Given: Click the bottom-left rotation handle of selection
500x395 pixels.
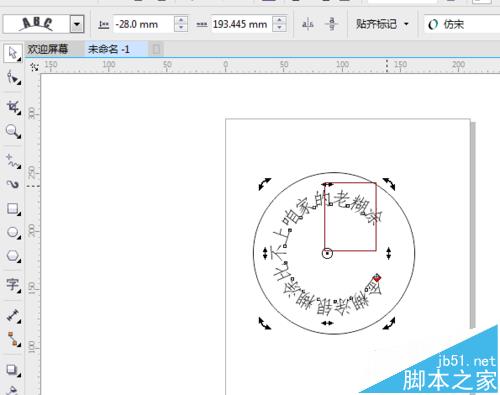Looking at the screenshot, I should click(x=265, y=323).
